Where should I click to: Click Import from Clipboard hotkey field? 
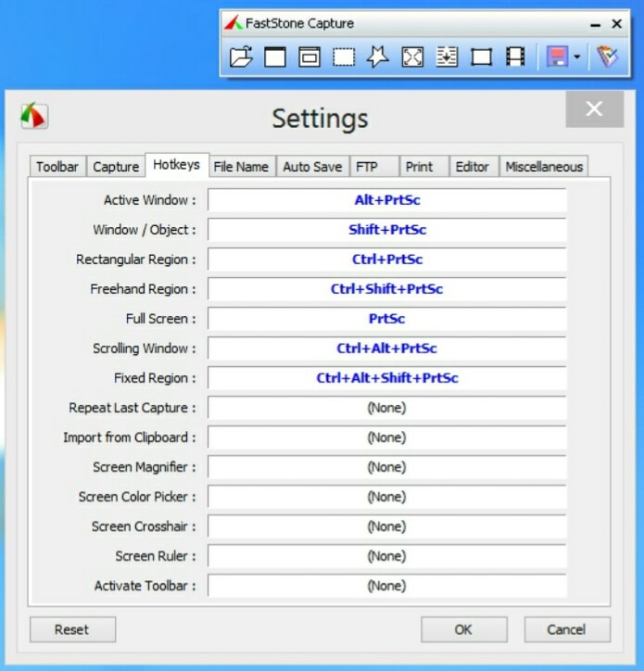[x=387, y=437]
